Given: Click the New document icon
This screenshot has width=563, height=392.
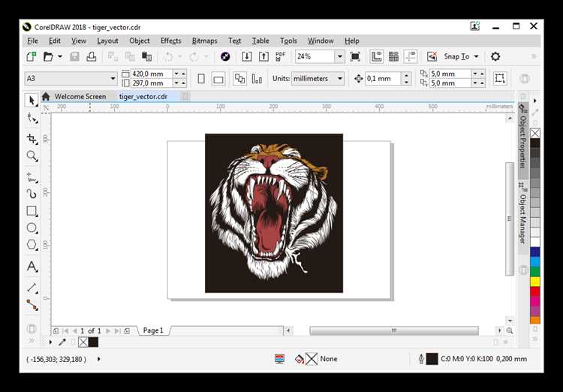Looking at the screenshot, I should [x=32, y=56].
